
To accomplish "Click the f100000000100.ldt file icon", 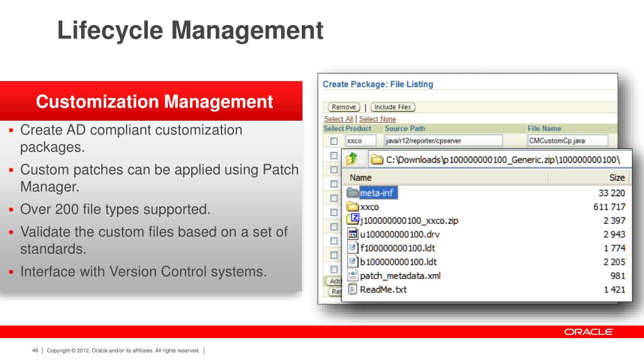I will point(353,248).
